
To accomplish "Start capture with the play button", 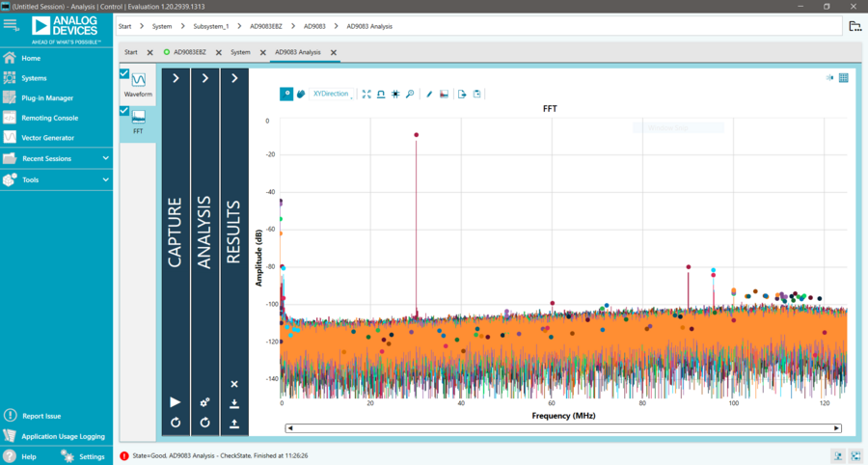I will (176, 402).
